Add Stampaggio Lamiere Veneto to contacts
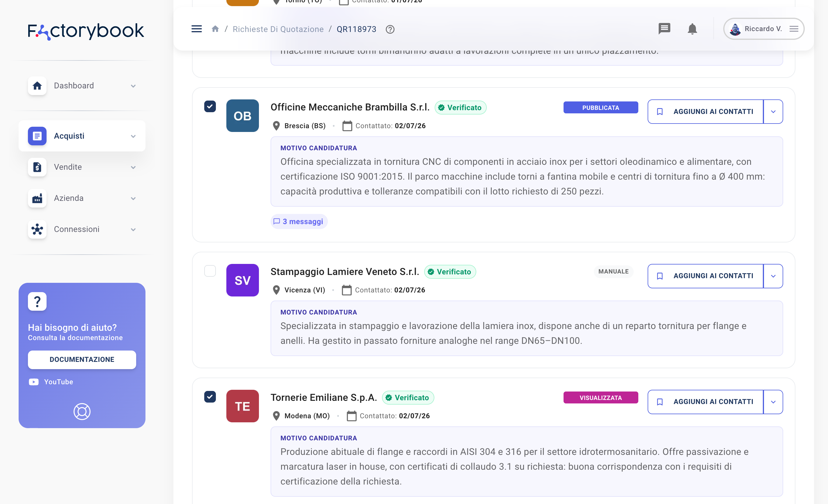The width and height of the screenshot is (828, 504). (x=705, y=276)
